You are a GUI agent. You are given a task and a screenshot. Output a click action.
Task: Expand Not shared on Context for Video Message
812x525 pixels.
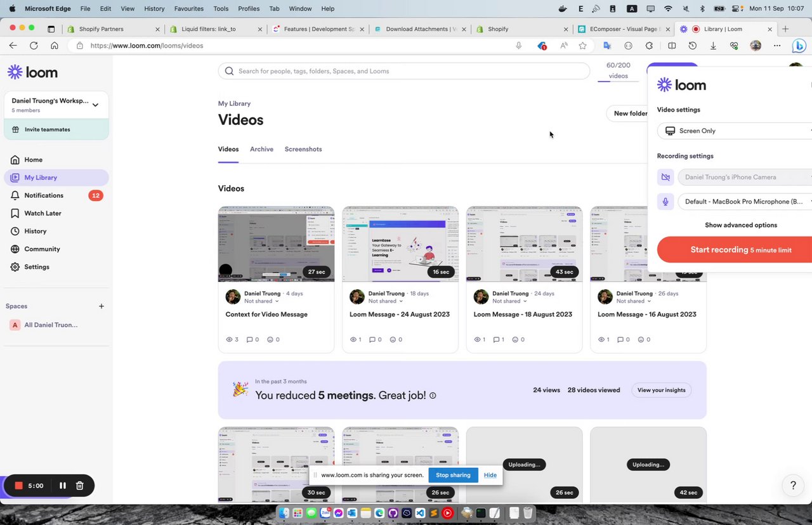pos(261,301)
